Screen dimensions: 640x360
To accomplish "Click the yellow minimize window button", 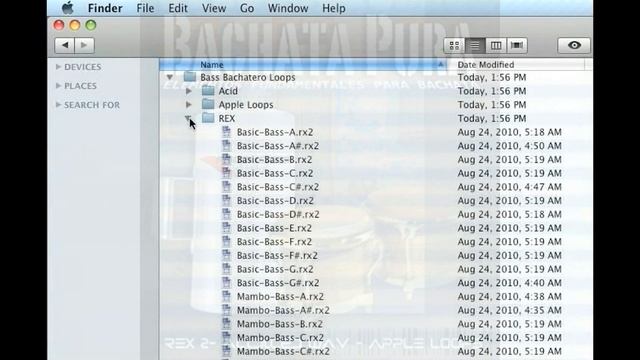I will tap(75, 25).
